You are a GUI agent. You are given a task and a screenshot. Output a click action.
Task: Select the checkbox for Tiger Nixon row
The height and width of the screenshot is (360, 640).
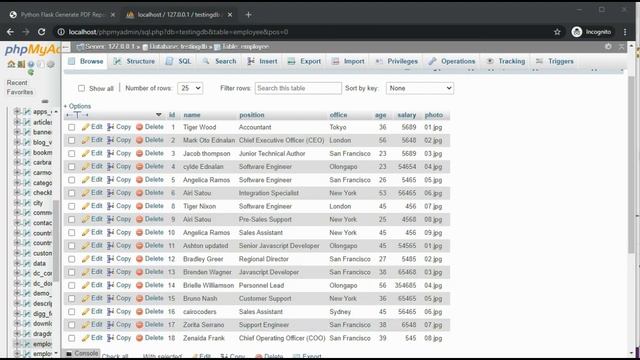tap(72, 206)
